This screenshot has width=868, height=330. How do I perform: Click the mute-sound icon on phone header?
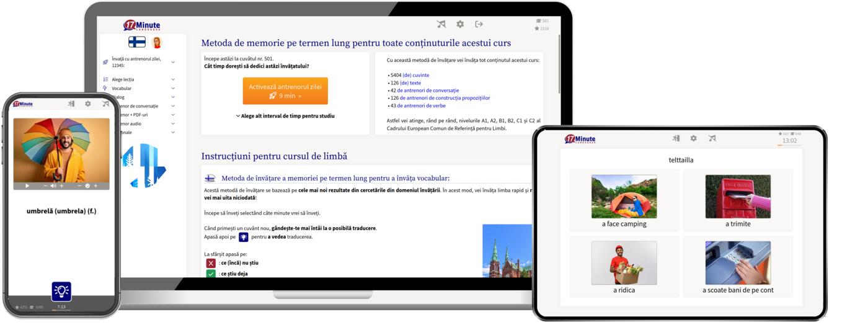(x=105, y=104)
